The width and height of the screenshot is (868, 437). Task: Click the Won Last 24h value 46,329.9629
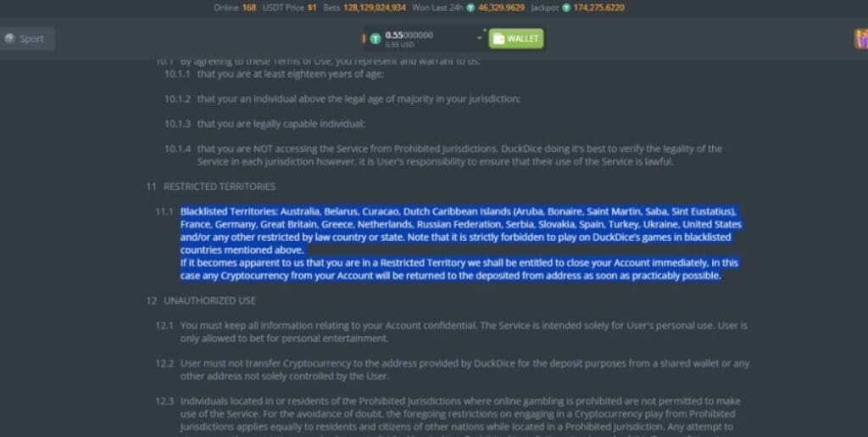[501, 8]
